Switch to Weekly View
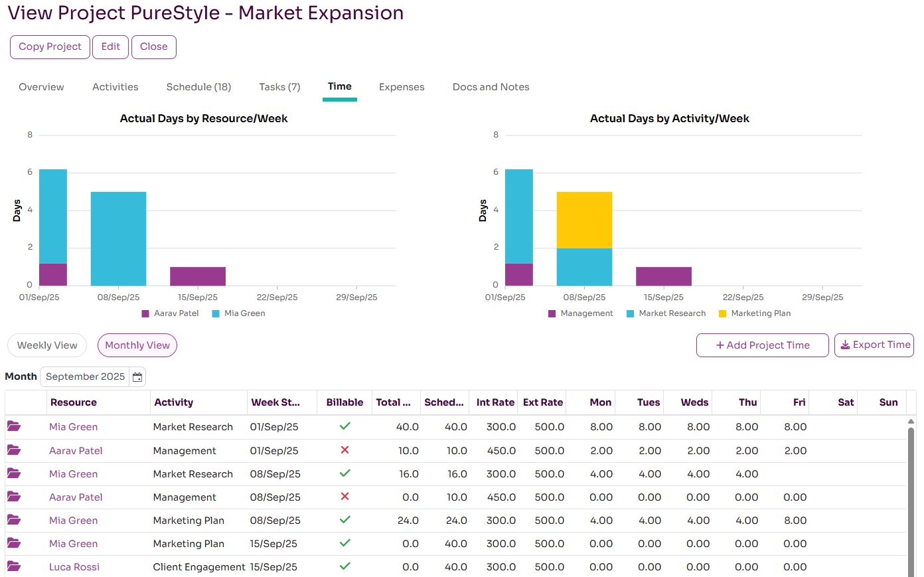924x577 pixels. tap(47, 345)
